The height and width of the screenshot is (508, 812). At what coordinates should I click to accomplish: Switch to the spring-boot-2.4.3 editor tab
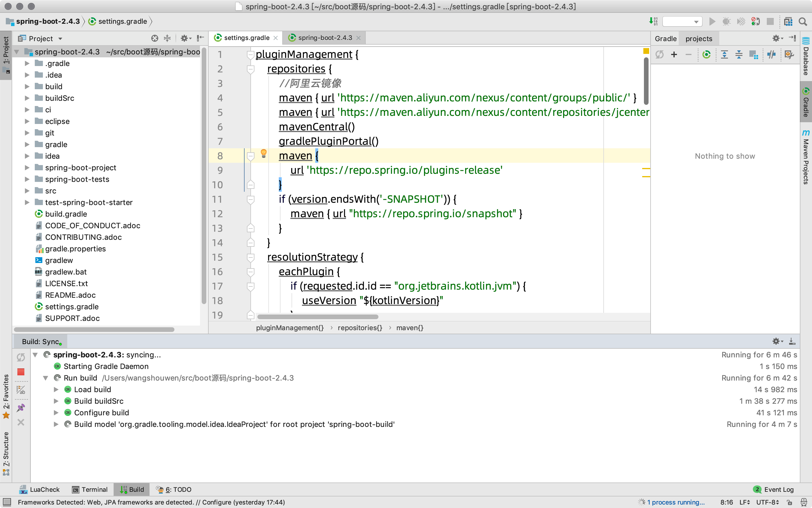(325, 38)
